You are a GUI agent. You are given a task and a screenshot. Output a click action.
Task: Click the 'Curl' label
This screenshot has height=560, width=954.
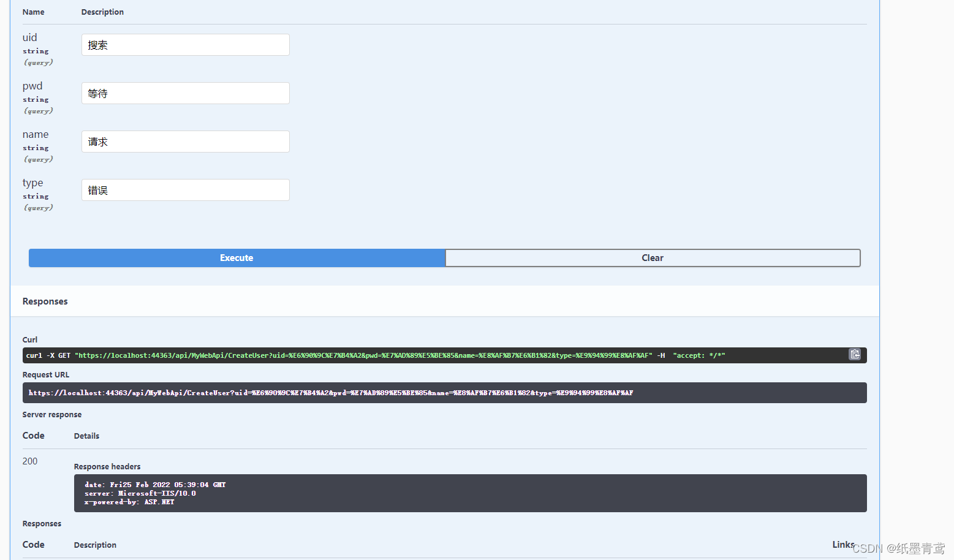click(30, 340)
